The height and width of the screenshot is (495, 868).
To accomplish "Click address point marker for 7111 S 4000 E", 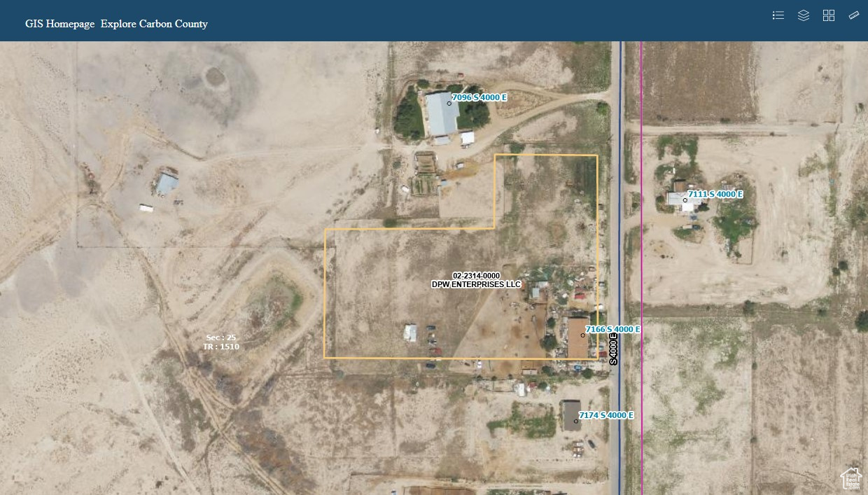I will pyautogui.click(x=685, y=200).
